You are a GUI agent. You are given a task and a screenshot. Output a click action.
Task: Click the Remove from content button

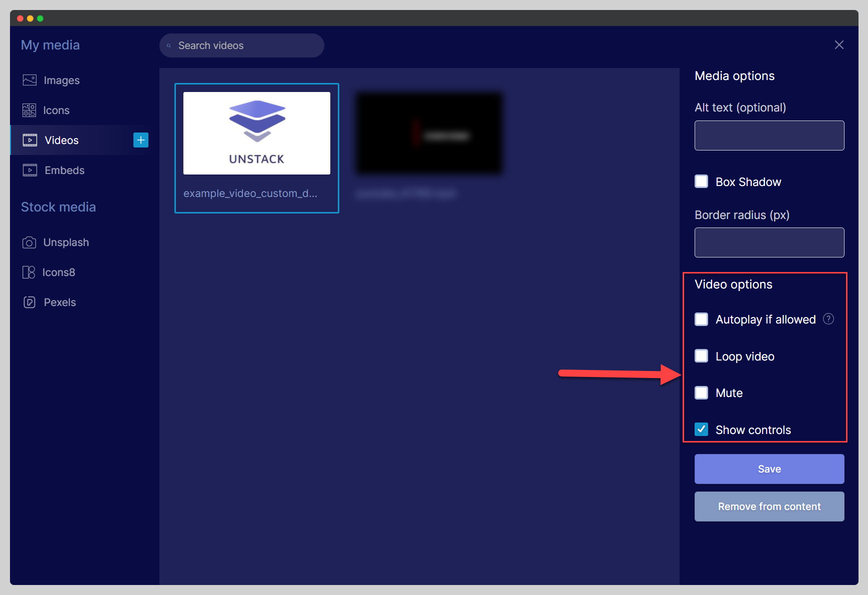769,506
